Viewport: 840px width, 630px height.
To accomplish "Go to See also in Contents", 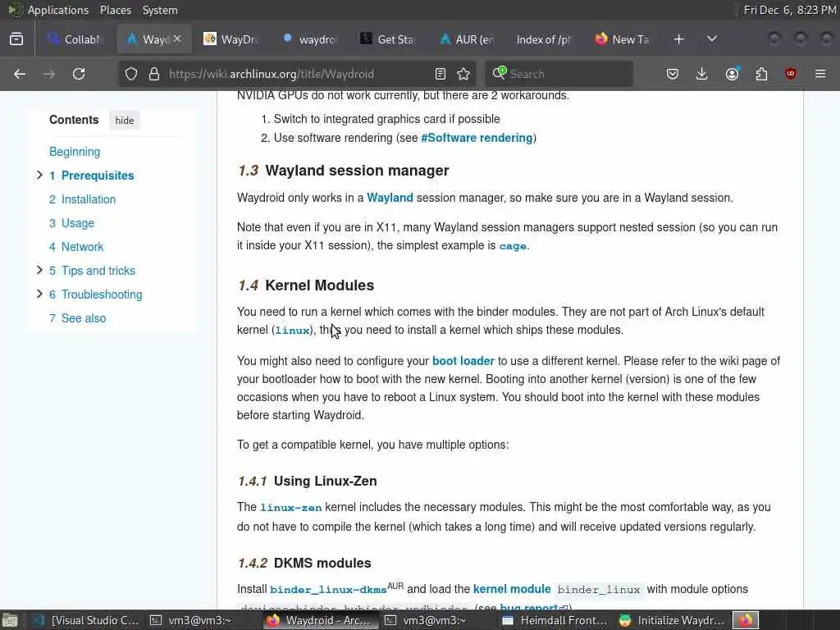I will pyautogui.click(x=78, y=318).
